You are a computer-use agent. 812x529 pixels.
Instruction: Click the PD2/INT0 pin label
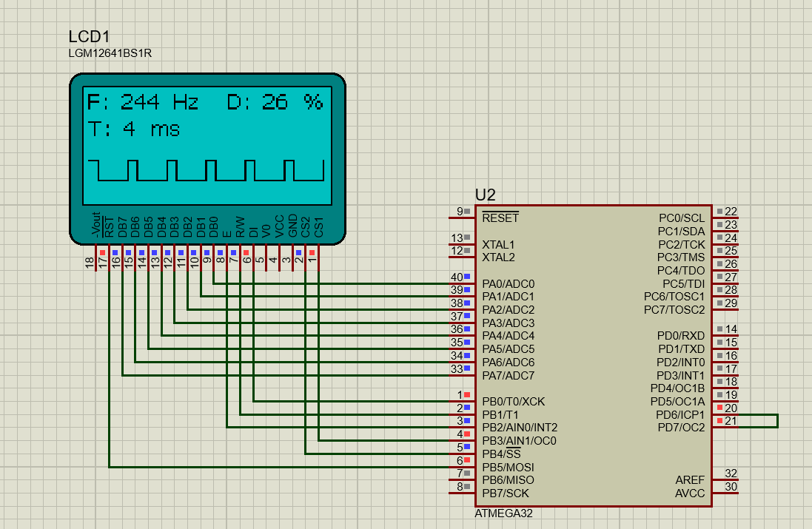point(680,363)
